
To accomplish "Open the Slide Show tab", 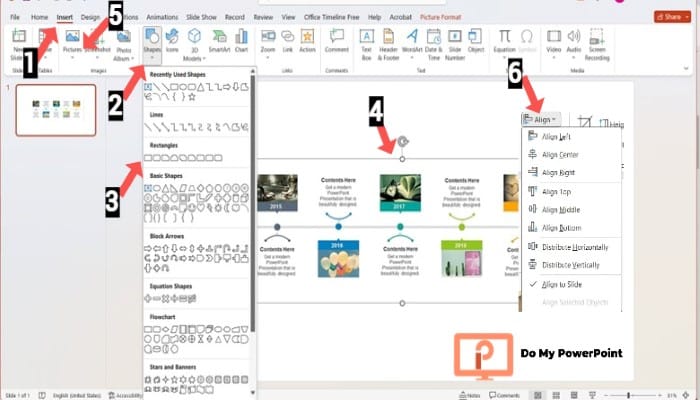I will [201, 17].
